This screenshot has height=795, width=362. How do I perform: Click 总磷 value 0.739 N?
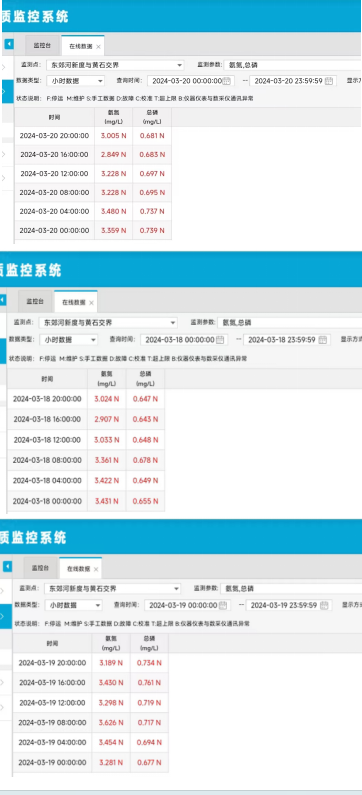click(x=153, y=230)
